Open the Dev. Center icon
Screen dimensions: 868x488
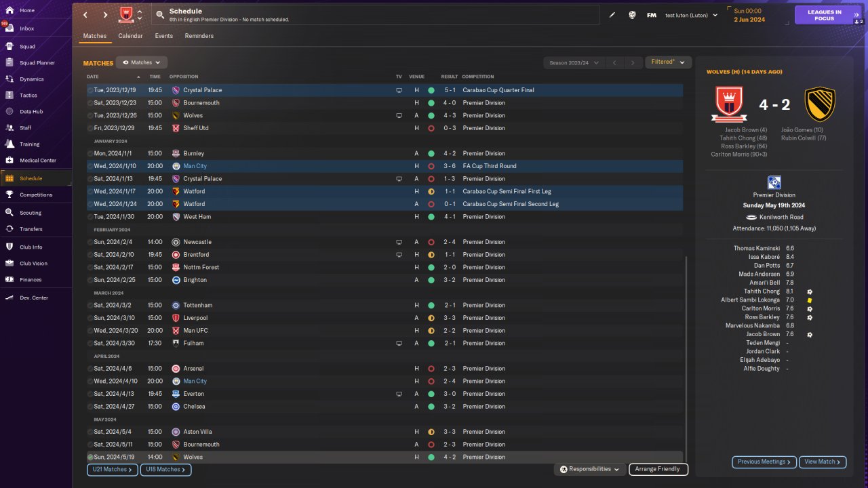pos(9,298)
